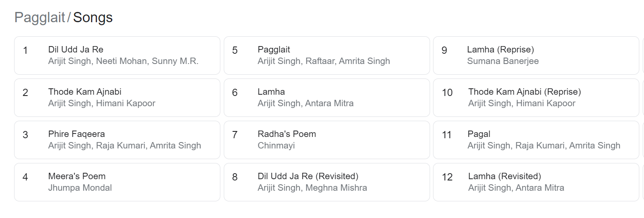The width and height of the screenshot is (644, 218).
Task: Select Radha's Poem by Chinmayi
Action: (327, 140)
